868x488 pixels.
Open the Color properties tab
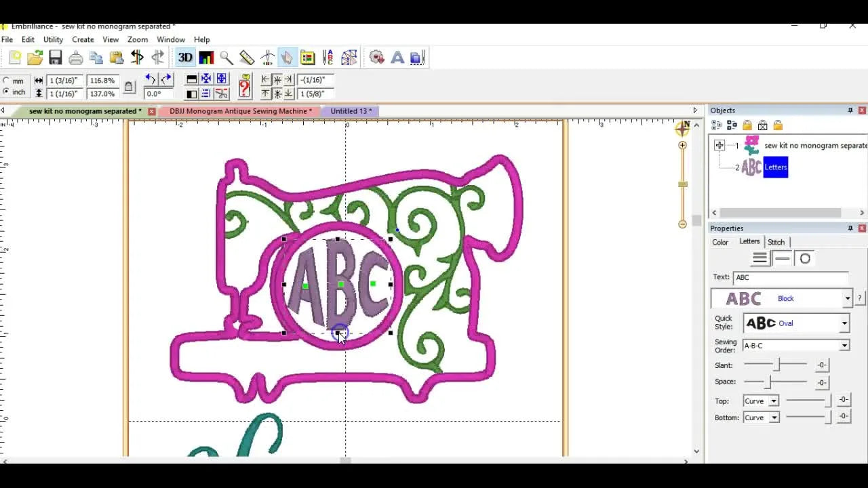pyautogui.click(x=720, y=242)
